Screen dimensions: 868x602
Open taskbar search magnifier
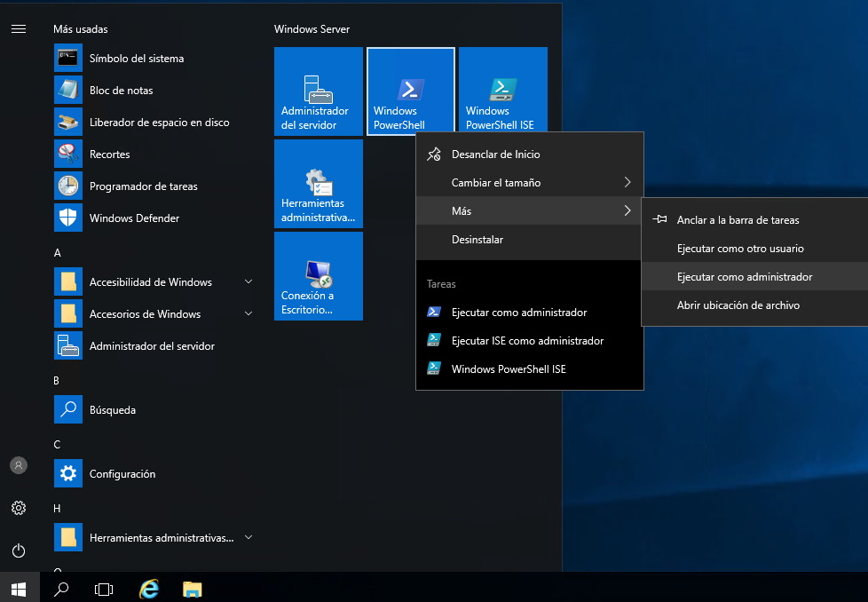pos(61,590)
